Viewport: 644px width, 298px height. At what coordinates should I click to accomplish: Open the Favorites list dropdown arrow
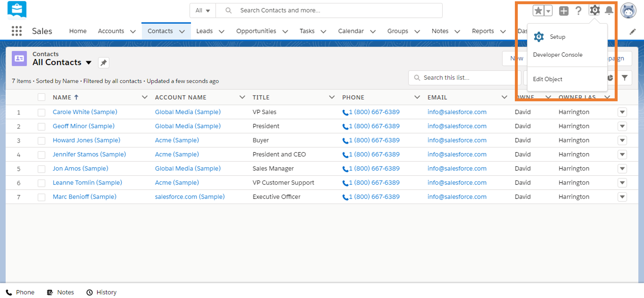coord(548,11)
